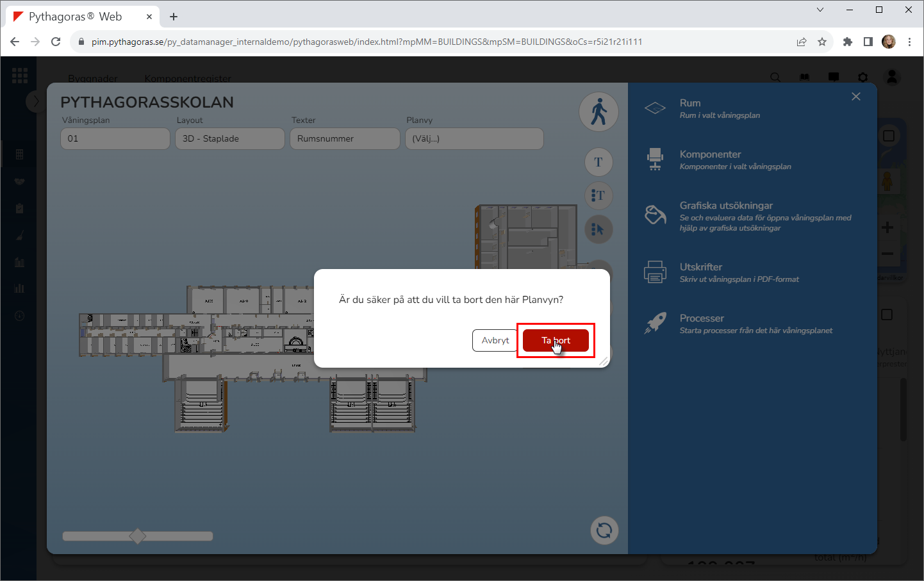
Task: Open the Layout dropdown showing 3D - Staplade
Action: click(229, 138)
